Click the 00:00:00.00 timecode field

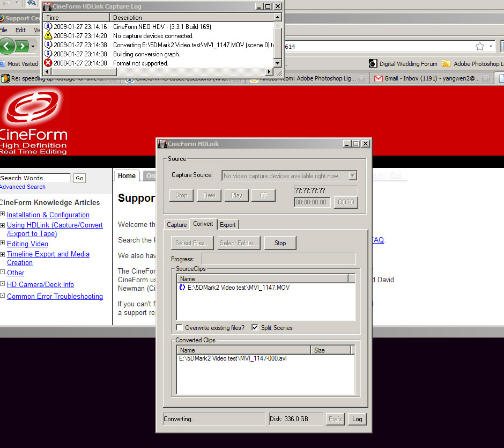(312, 202)
